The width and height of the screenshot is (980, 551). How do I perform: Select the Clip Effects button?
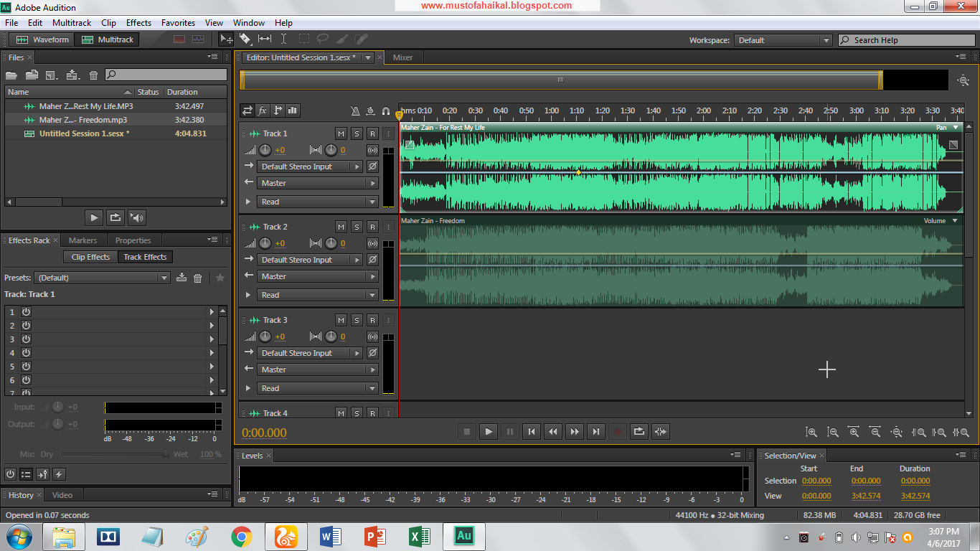coord(90,257)
